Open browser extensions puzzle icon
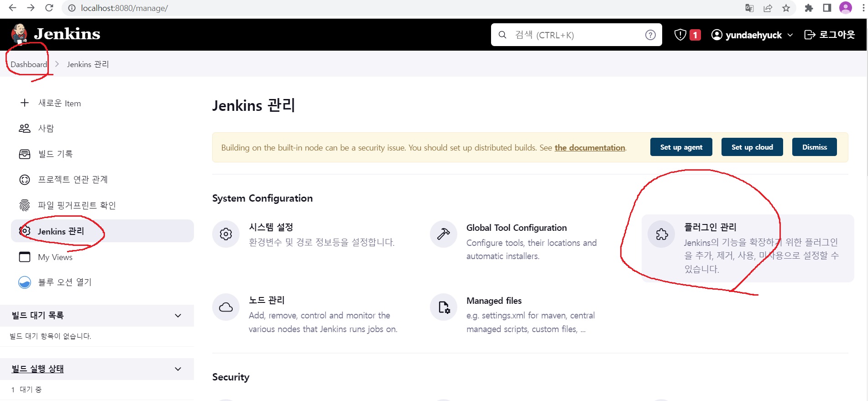This screenshot has width=868, height=401. [809, 8]
